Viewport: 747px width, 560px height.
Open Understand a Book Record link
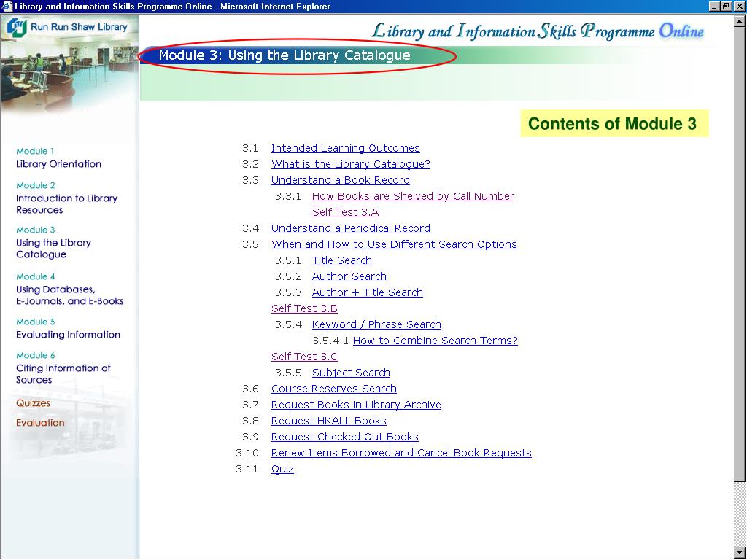point(341,180)
